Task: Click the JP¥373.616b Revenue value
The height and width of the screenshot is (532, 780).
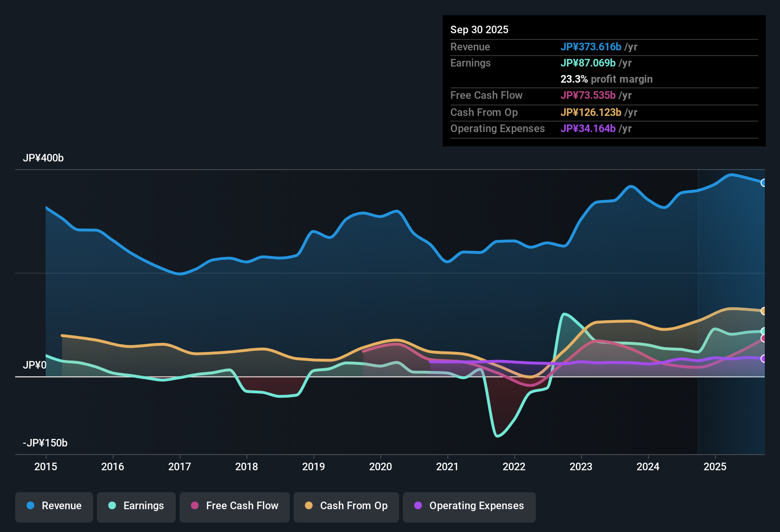Action: coord(591,47)
